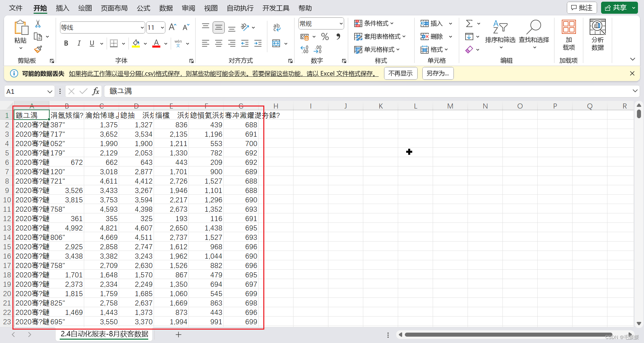Screen dimensions: 644x343
Task: Click the Paste clipboard icon
Action: click(x=21, y=27)
